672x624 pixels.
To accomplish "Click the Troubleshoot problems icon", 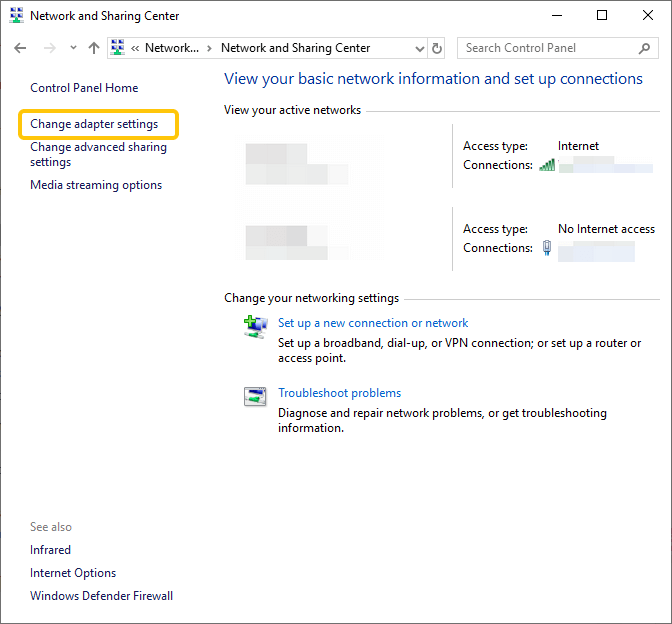I will coord(255,396).
